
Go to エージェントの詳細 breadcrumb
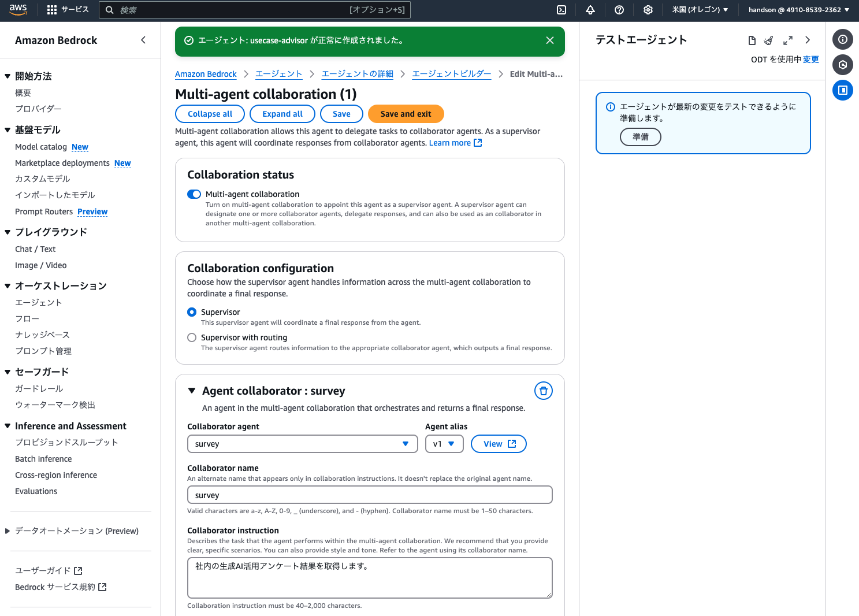pyautogui.click(x=358, y=74)
